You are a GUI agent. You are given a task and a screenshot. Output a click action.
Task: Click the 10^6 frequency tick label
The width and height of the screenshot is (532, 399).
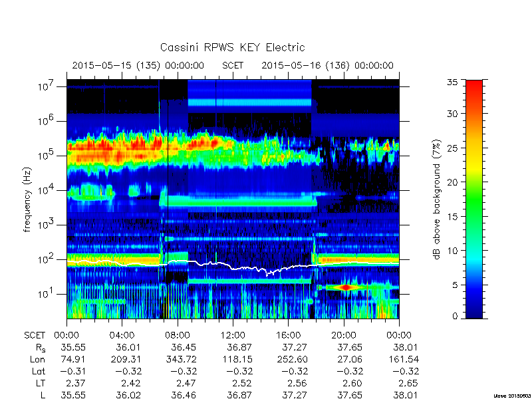point(47,120)
